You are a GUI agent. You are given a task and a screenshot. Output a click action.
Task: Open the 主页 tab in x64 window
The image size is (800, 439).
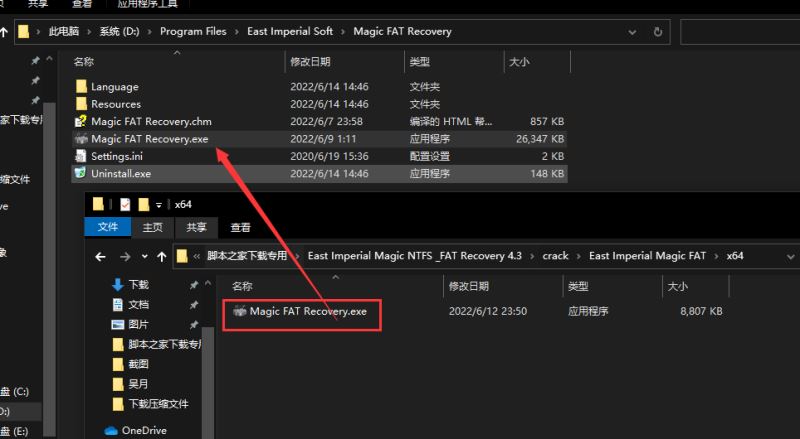(153, 227)
